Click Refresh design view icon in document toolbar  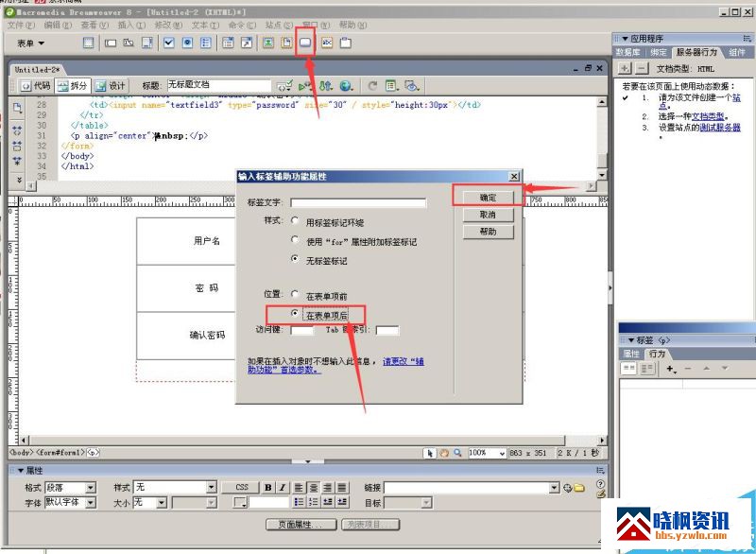pos(372,85)
